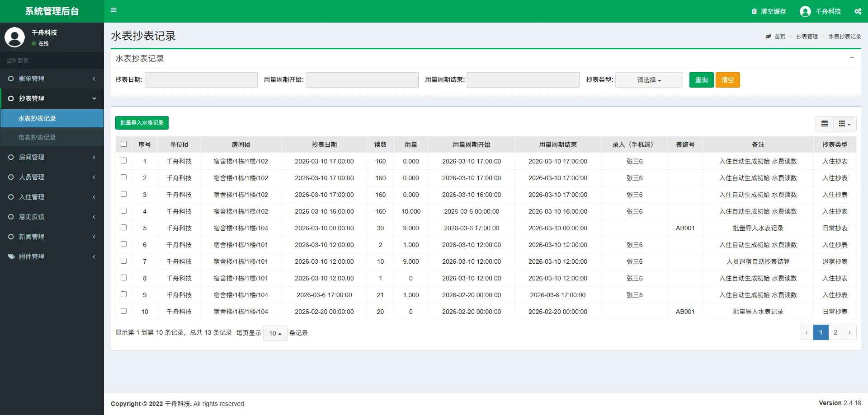This screenshot has height=415, width=868.
Task: Open the column grid selector icon
Action: [844, 124]
